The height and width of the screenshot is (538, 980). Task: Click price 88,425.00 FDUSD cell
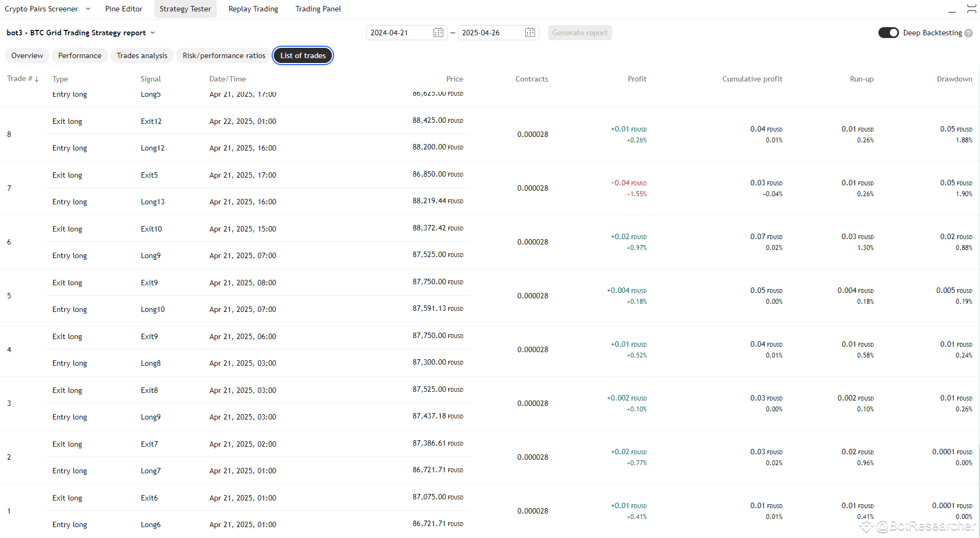[x=438, y=121]
